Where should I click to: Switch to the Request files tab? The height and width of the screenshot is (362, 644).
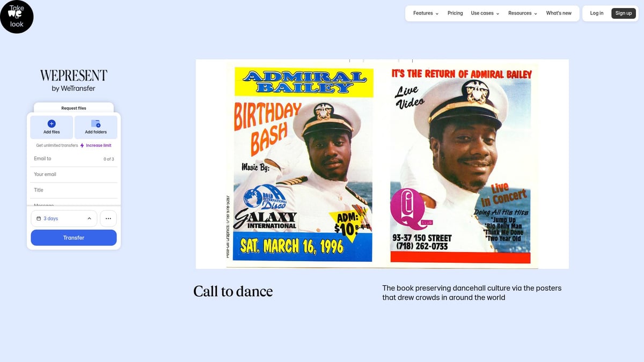click(74, 108)
